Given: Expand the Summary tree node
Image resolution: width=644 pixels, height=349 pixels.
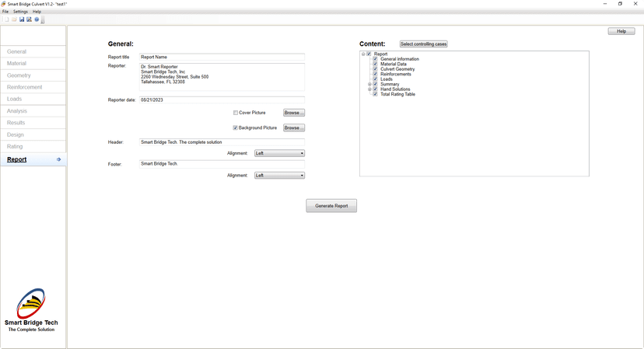Looking at the screenshot, I should pyautogui.click(x=369, y=84).
